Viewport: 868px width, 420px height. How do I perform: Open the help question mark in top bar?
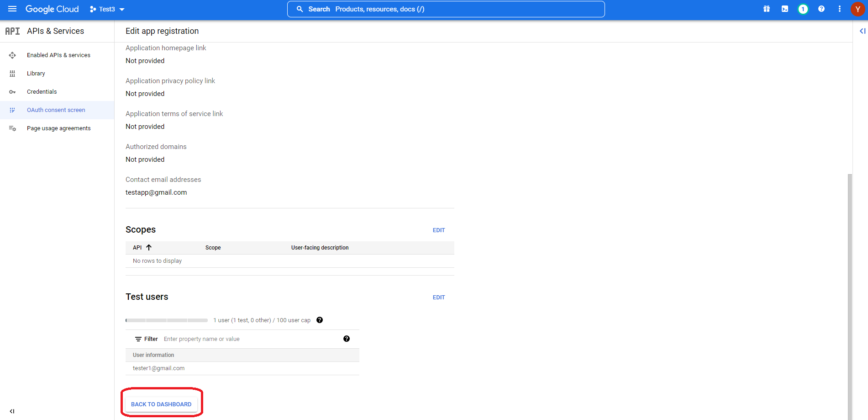pos(821,9)
